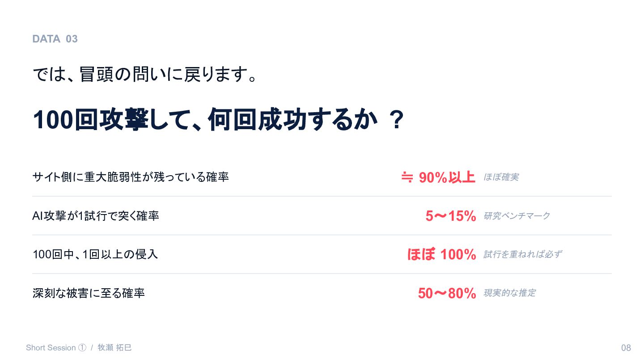Click the '5〜15%' value
The width and height of the screenshot is (644, 362).
coord(450,216)
